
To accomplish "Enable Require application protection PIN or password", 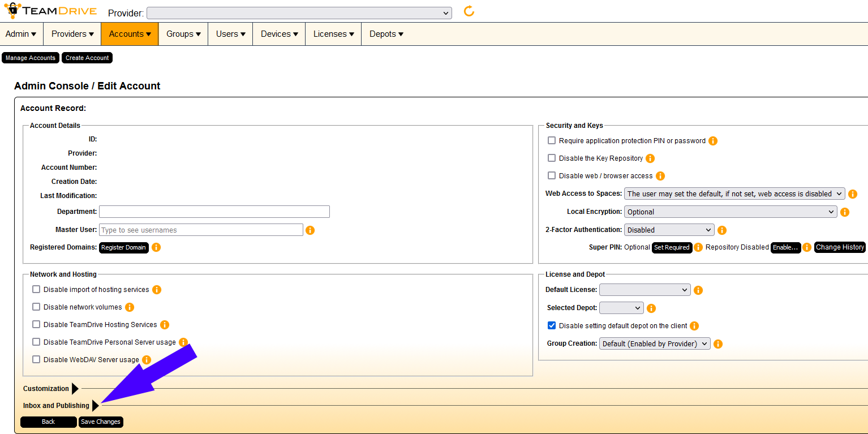I will click(x=552, y=140).
